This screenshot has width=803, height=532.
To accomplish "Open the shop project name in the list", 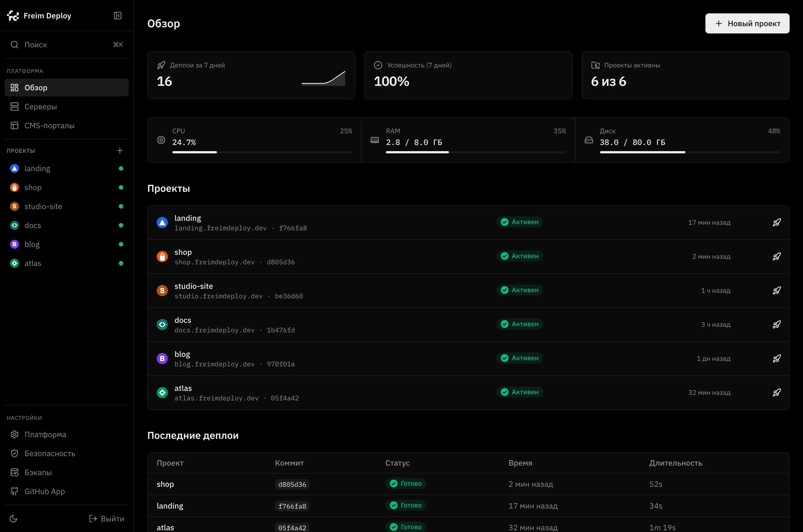I will 183,252.
